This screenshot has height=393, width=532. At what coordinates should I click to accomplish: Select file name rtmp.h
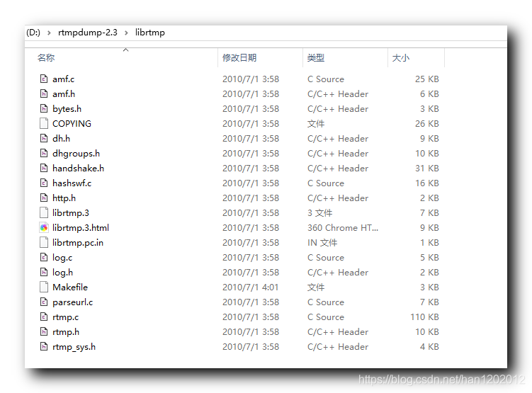(66, 332)
